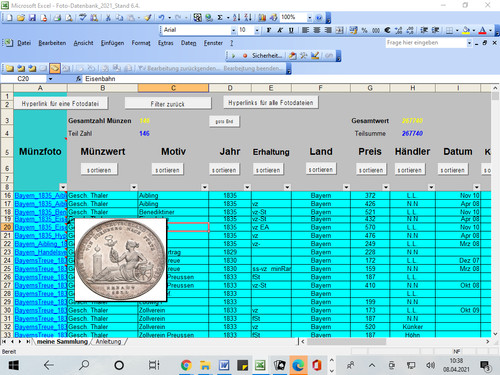Apply Euro currency format
The width and height of the screenshot is (500, 375).
click(x=387, y=30)
